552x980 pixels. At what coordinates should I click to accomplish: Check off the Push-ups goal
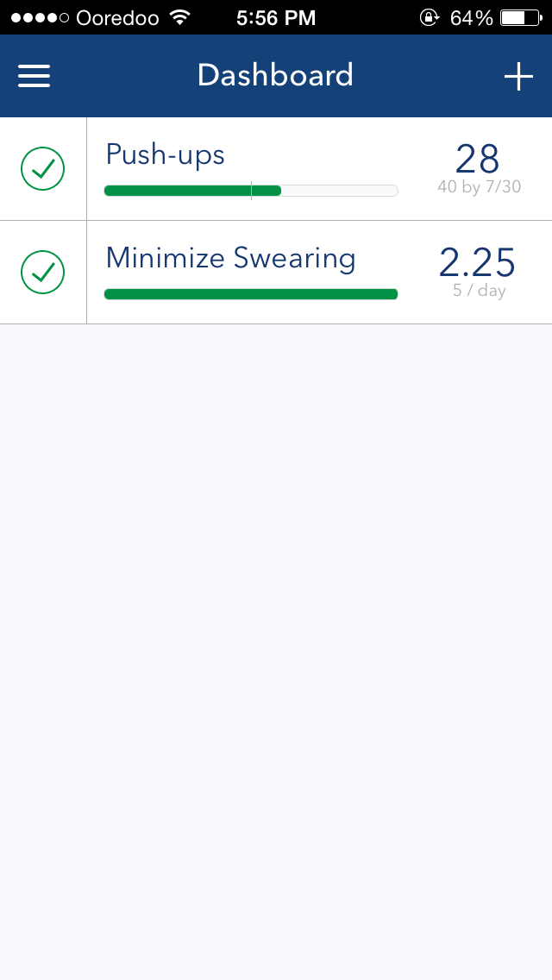pyautogui.click(x=43, y=169)
